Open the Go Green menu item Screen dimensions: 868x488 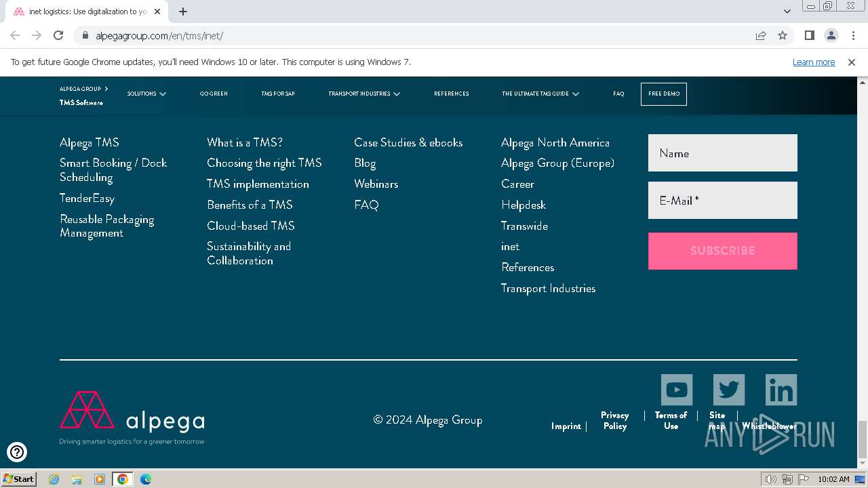tap(214, 94)
